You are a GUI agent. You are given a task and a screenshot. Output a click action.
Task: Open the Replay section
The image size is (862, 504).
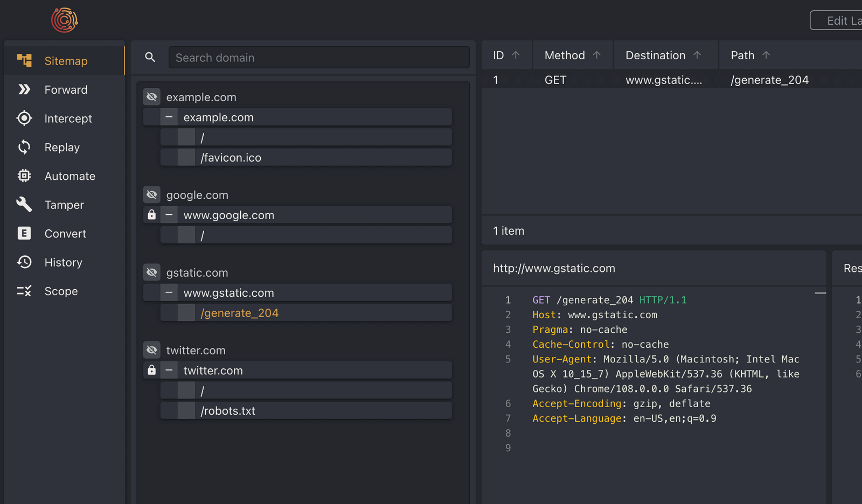pyautogui.click(x=65, y=147)
